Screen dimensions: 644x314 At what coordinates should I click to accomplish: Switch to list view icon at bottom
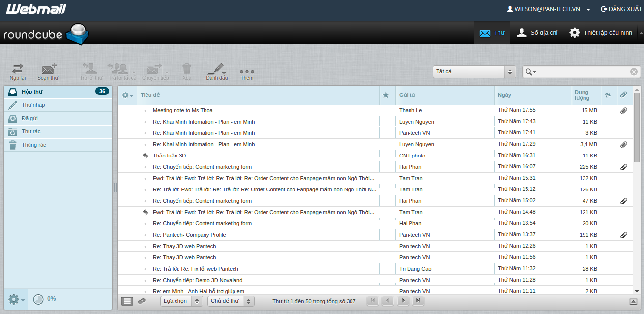tap(127, 301)
